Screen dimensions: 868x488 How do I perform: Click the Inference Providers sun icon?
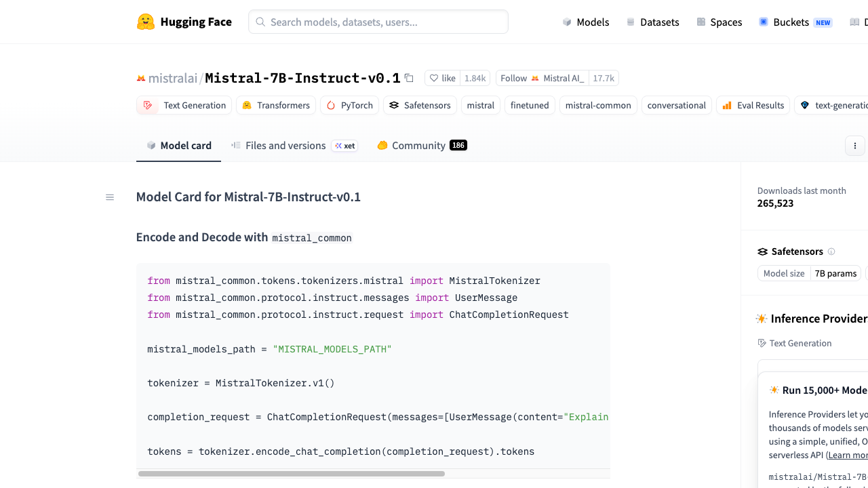[762, 319]
